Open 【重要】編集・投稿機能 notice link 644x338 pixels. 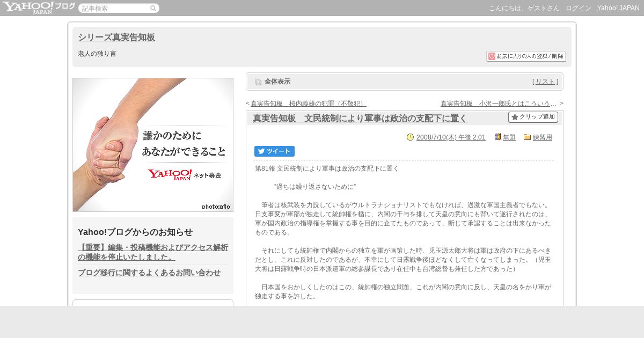click(x=153, y=252)
